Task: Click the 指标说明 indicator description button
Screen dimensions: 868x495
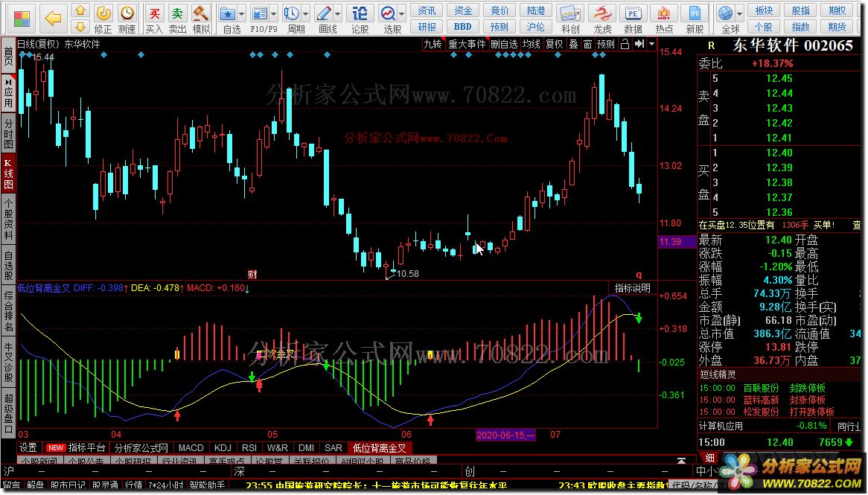Action: (632, 288)
